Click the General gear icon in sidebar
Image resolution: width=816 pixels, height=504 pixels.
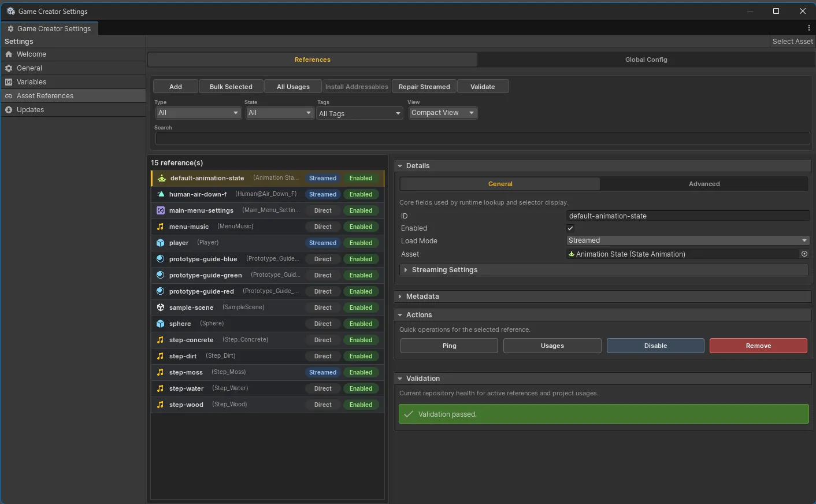click(9, 68)
